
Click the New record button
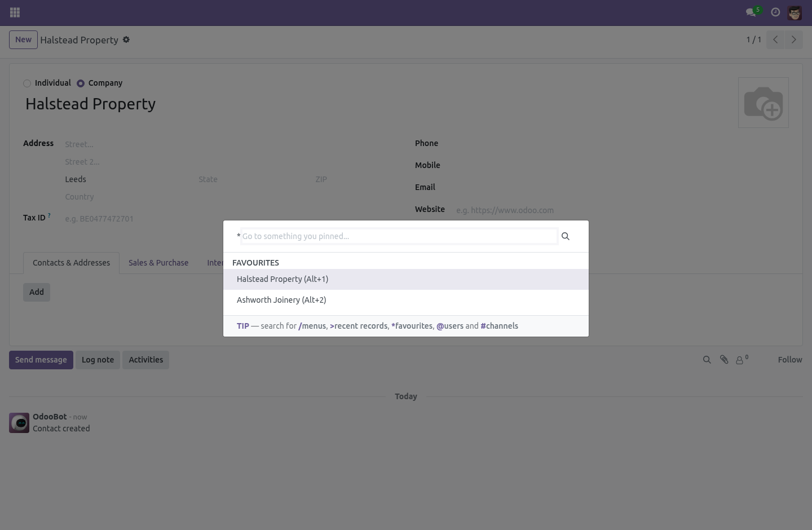pyautogui.click(x=23, y=39)
